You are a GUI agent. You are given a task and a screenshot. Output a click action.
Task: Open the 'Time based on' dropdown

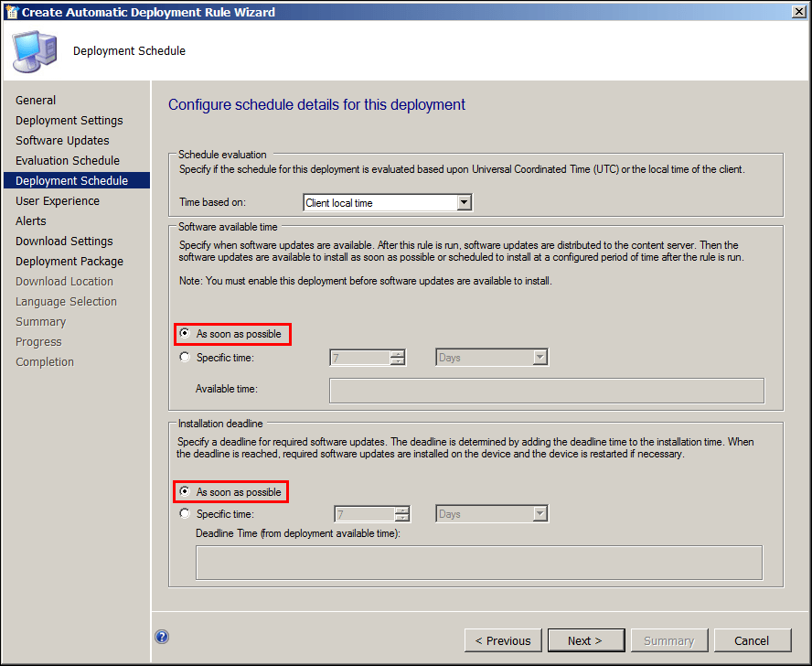464,203
